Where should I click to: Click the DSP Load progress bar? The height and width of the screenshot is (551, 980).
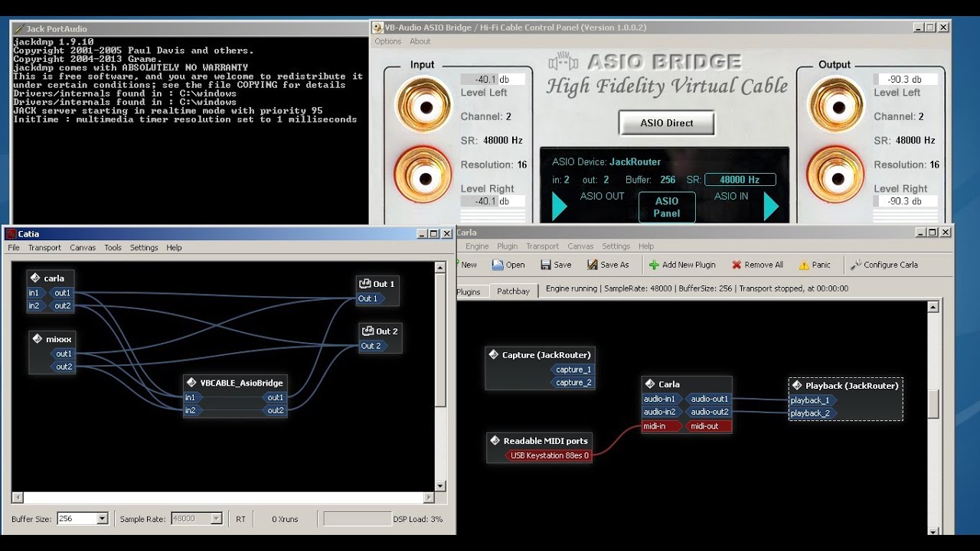[358, 519]
